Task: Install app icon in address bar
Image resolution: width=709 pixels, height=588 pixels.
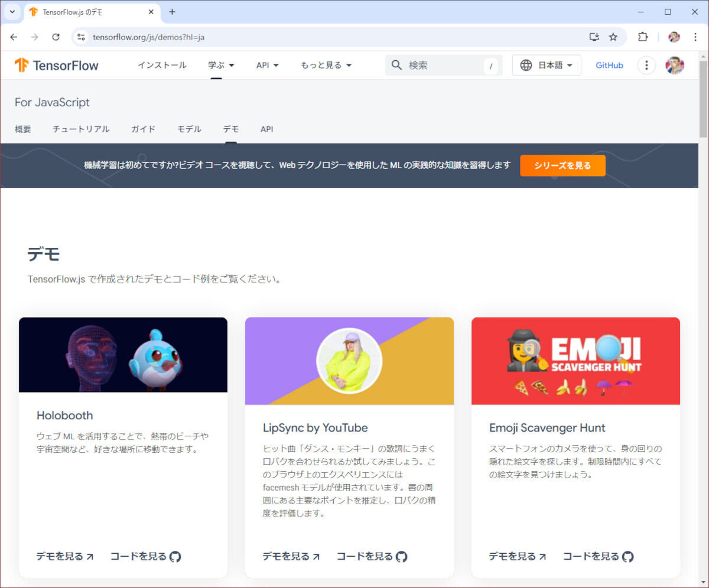Action: coord(594,37)
